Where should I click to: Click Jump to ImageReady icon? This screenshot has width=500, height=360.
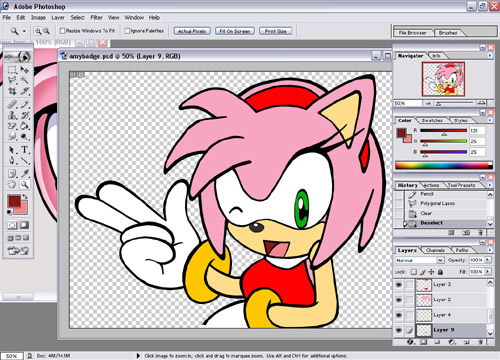click(18, 250)
